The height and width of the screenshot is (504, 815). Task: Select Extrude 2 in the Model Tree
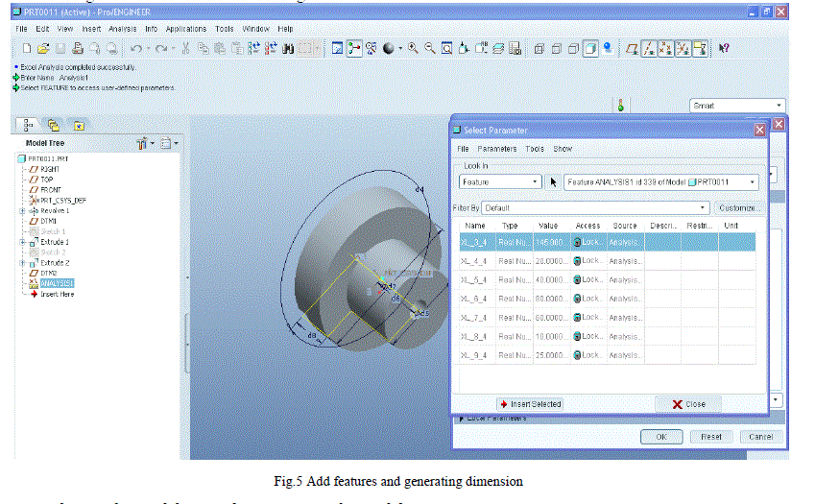54,262
